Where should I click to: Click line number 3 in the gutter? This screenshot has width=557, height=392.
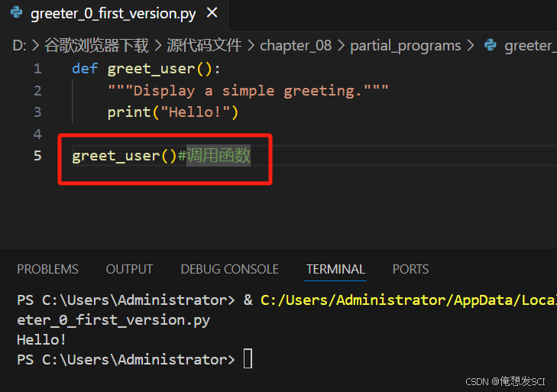(37, 112)
